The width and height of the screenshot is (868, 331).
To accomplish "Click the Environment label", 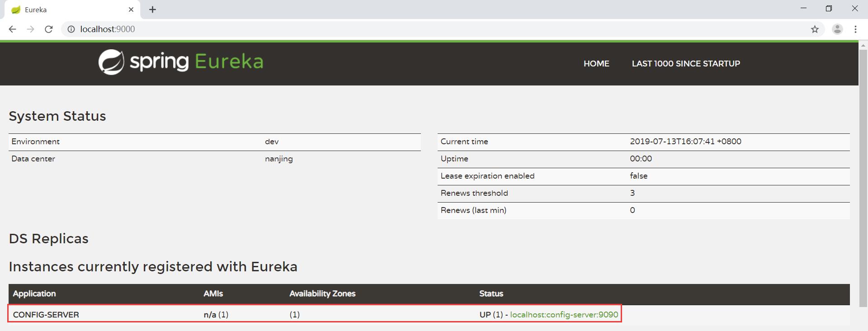I will [36, 142].
